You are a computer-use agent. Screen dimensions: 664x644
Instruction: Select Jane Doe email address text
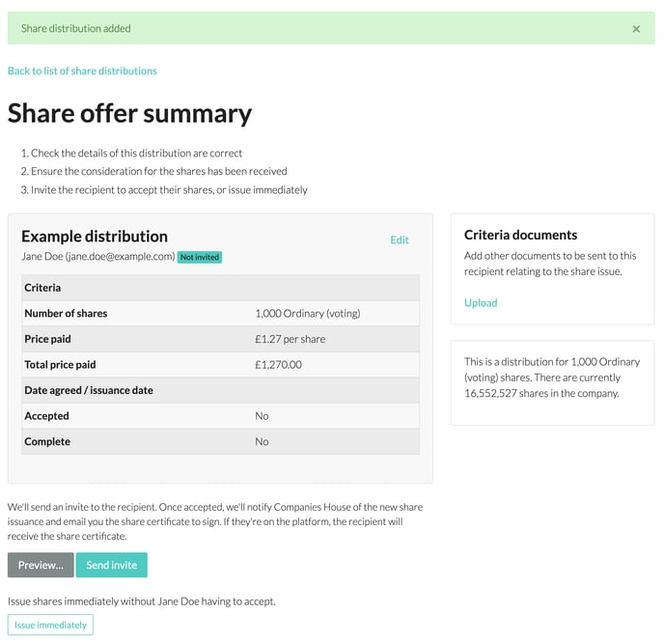click(120, 256)
